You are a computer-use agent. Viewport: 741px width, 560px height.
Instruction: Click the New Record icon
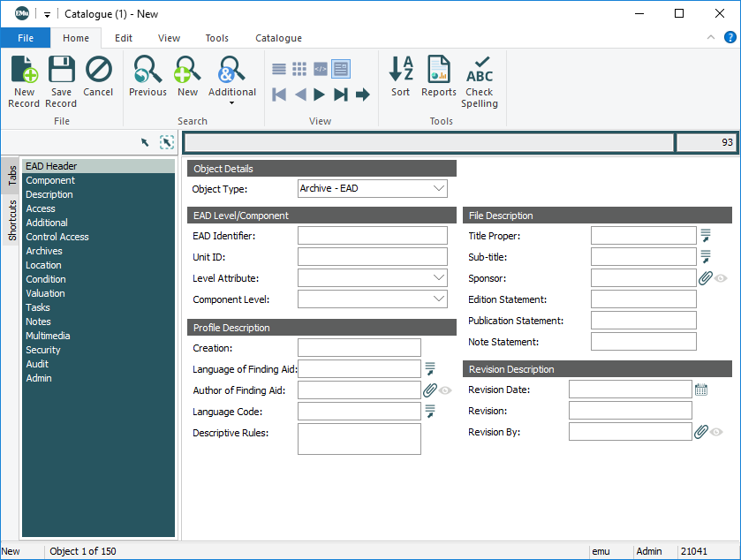tap(24, 80)
